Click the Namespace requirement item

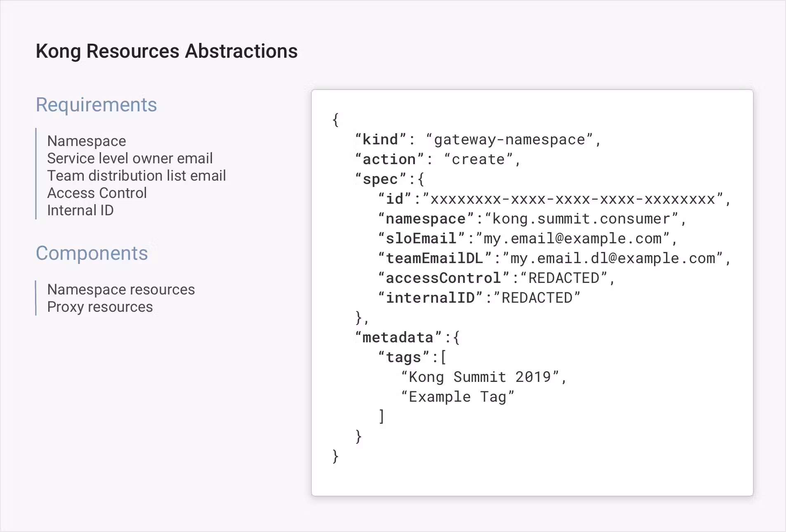point(87,141)
